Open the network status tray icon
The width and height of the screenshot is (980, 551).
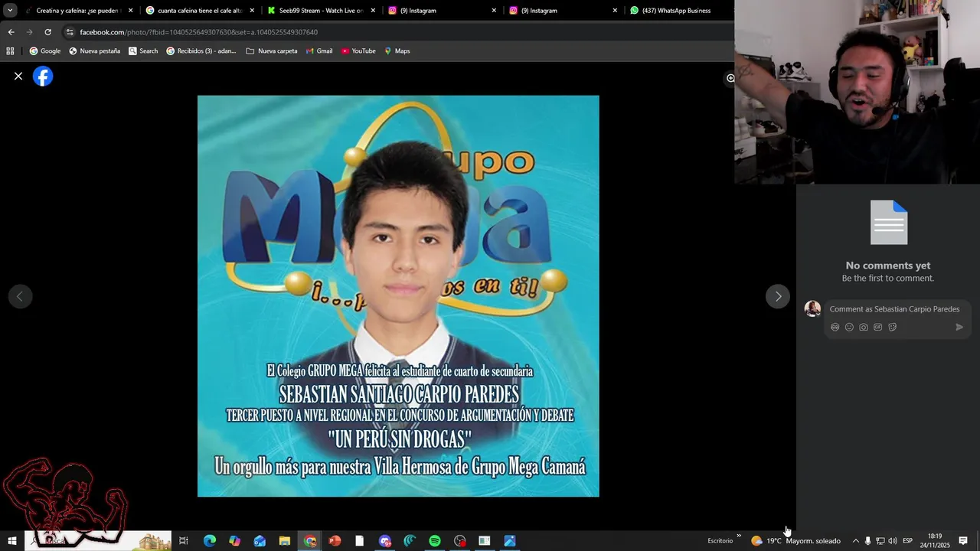[880, 541]
